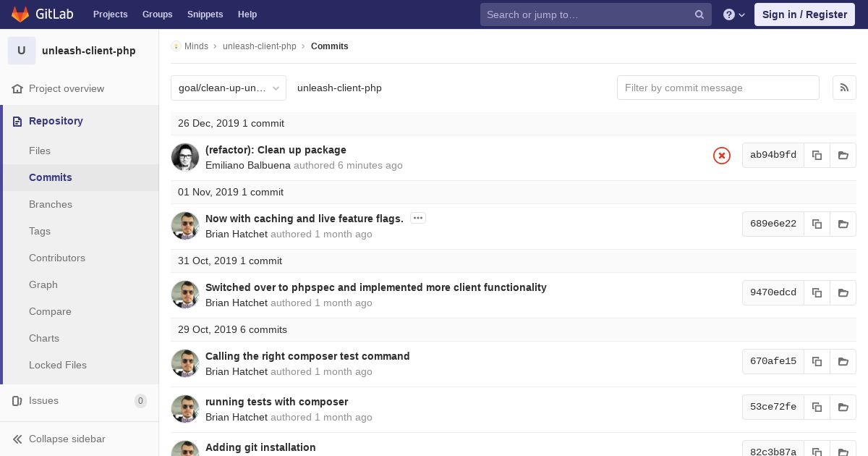
Task: Go to Branches in sidebar
Action: [x=51, y=204]
